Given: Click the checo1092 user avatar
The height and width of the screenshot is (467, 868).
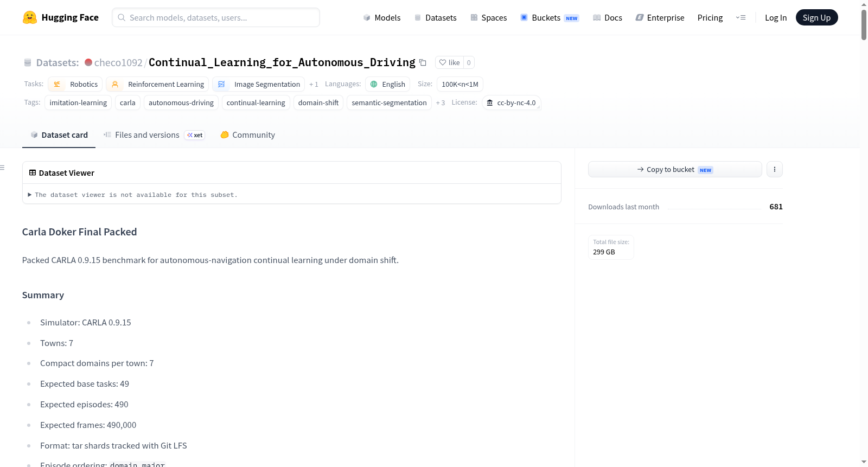Looking at the screenshot, I should (x=88, y=62).
